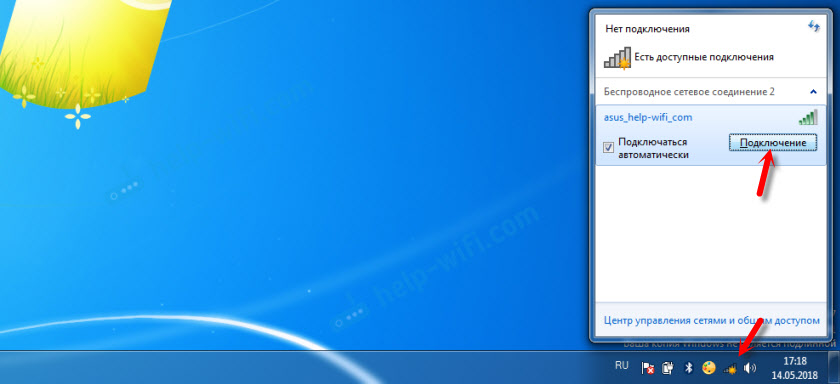Click the green signal strength bars of asus_help-wifi_com
The width and height of the screenshot is (840, 384).
[x=808, y=117]
